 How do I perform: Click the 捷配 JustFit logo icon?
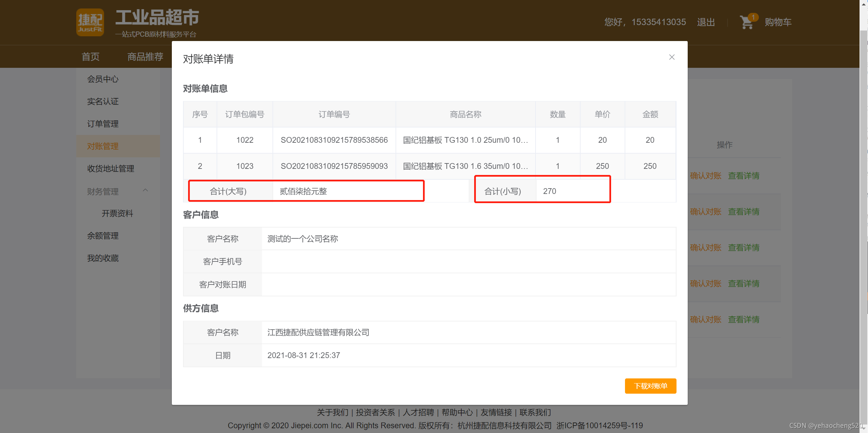pyautogui.click(x=90, y=22)
